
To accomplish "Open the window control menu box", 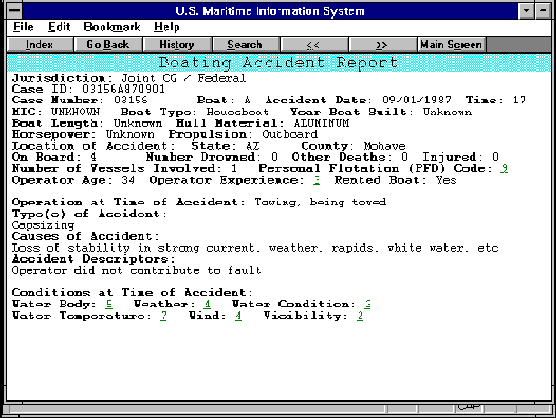I will click(x=15, y=11).
